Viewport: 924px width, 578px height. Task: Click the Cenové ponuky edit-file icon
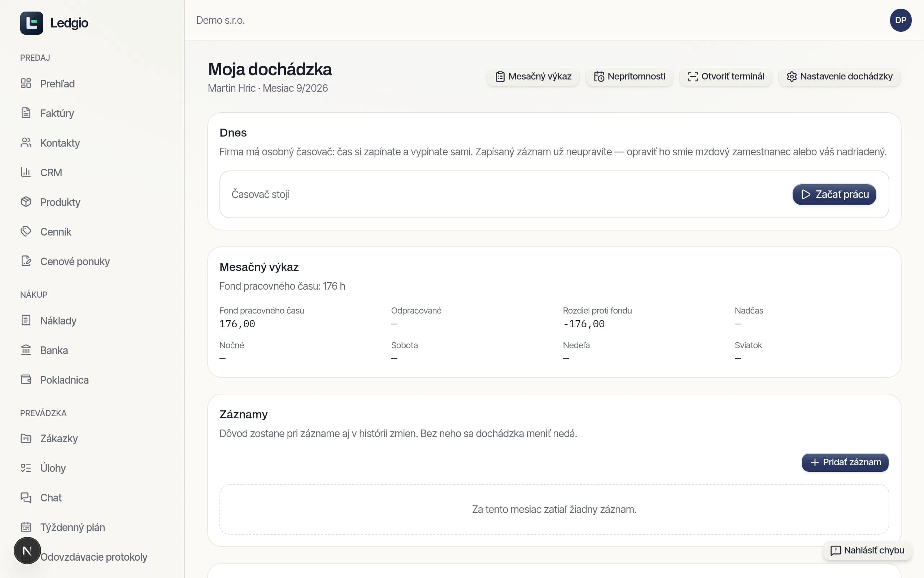[26, 261]
